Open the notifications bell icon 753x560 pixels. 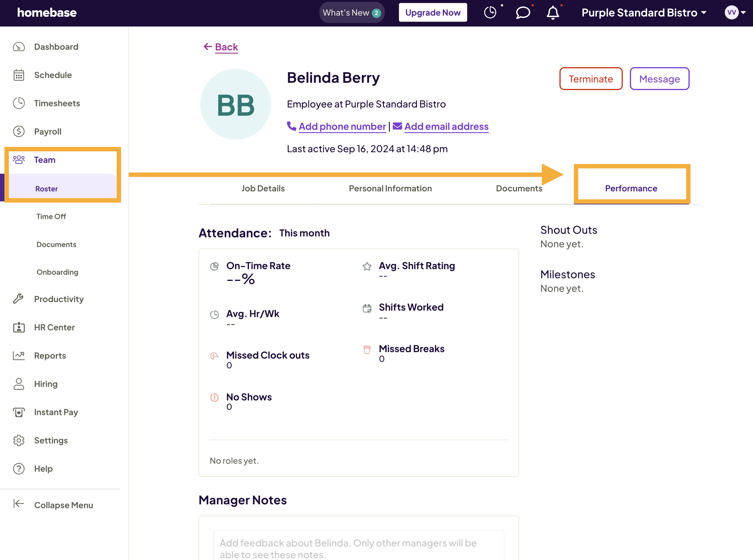(553, 13)
